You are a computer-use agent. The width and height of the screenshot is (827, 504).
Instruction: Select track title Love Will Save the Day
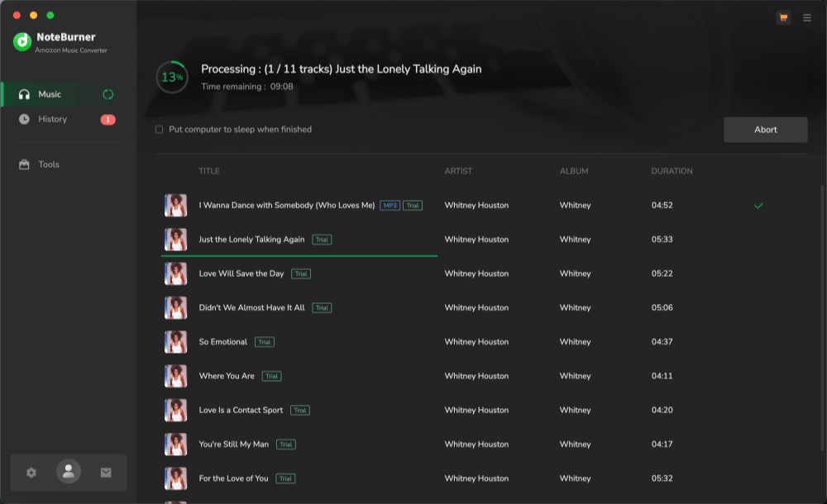point(241,273)
